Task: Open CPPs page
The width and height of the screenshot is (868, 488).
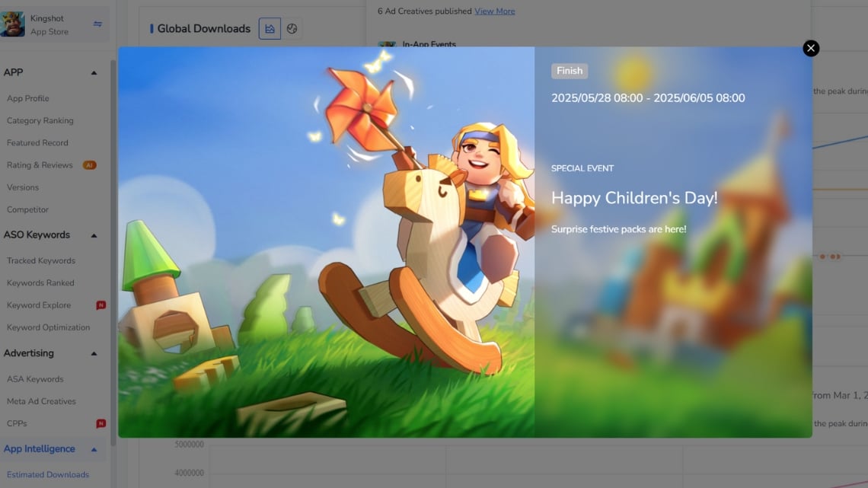Action: tap(17, 423)
